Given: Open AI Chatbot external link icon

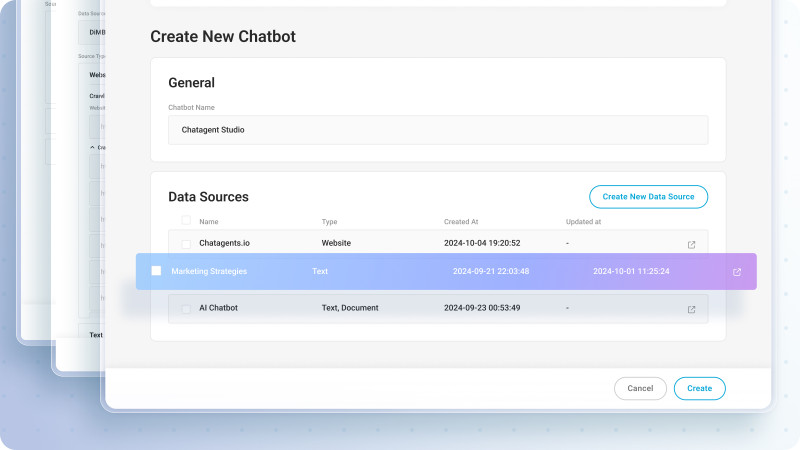Looking at the screenshot, I should click(691, 309).
